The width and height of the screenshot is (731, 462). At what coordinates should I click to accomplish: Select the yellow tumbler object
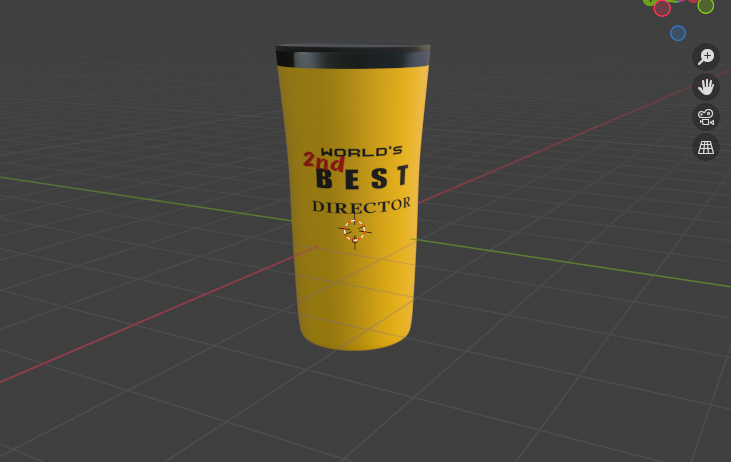click(353, 197)
